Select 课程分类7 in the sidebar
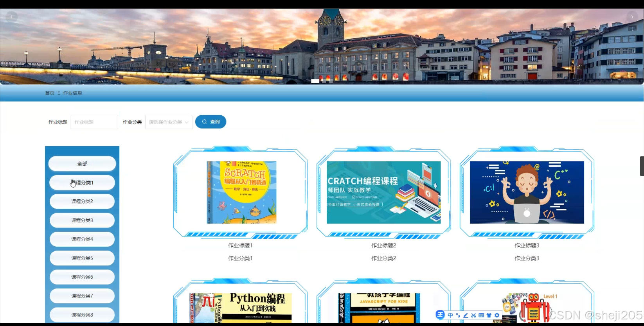Screen dimensions: 644x326 click(82, 296)
